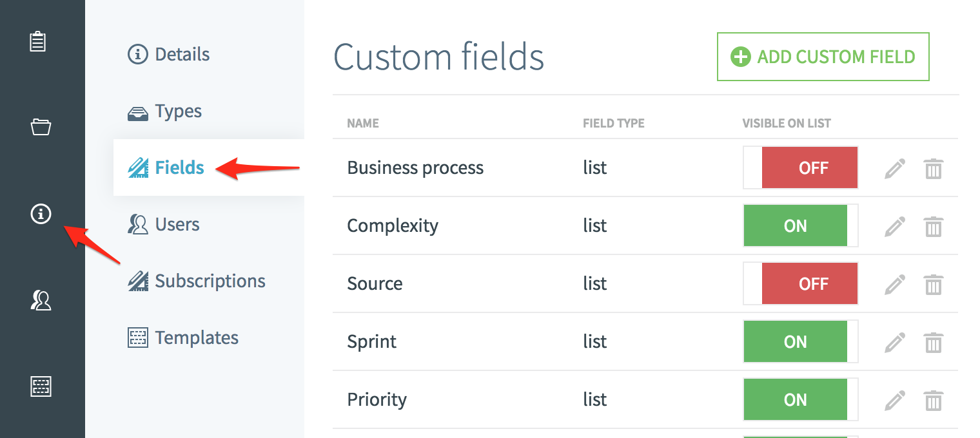Click the Name column header
The width and height of the screenshot is (980, 438).
click(x=363, y=123)
